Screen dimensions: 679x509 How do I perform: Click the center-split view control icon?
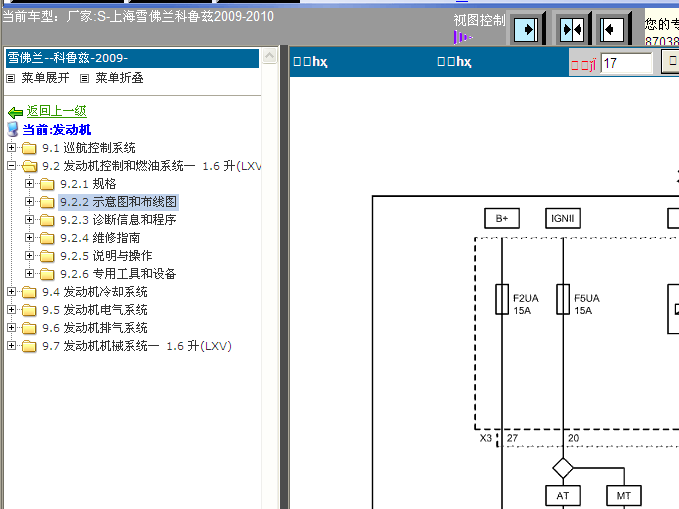pyautogui.click(x=572, y=29)
